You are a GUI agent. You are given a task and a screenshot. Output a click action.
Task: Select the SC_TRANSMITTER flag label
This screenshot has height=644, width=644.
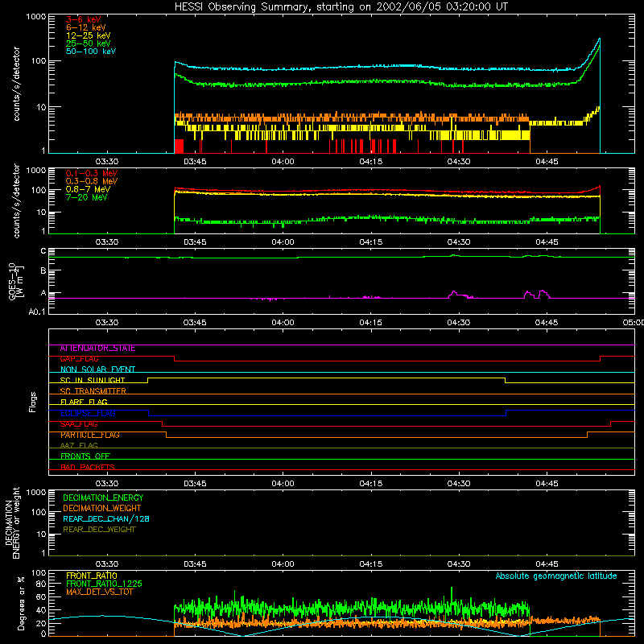[x=93, y=391]
